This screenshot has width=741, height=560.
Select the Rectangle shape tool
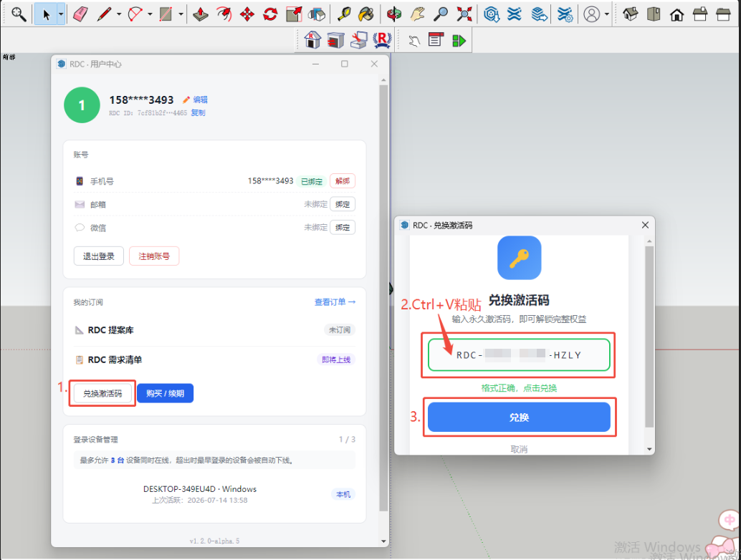pos(166,14)
